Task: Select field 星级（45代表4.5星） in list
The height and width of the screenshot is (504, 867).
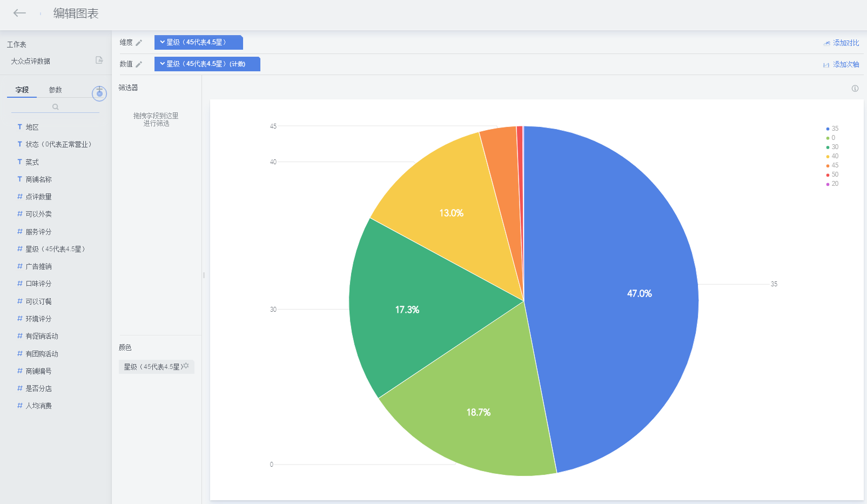Action: [56, 249]
